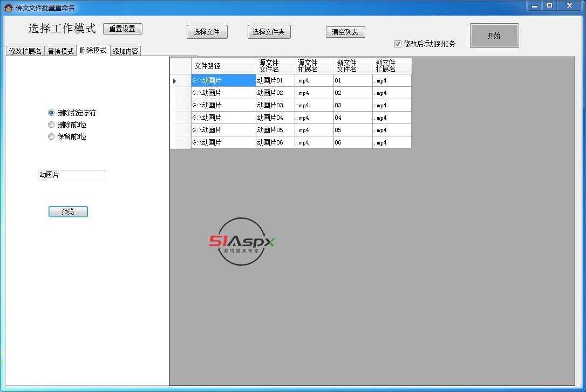The image size is (586, 392).
Task: Click the 新文件文件名 column header
Action: point(353,66)
